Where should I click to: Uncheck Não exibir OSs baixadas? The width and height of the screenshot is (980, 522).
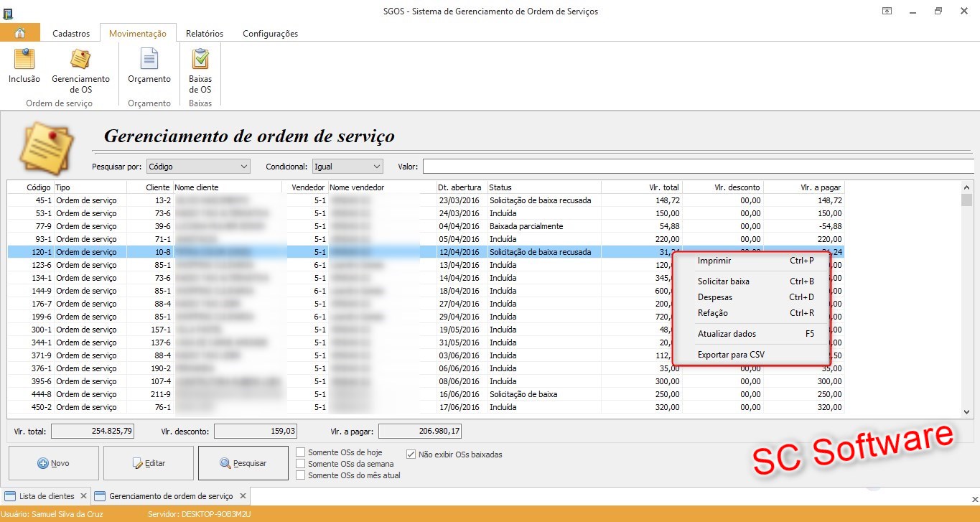point(411,455)
